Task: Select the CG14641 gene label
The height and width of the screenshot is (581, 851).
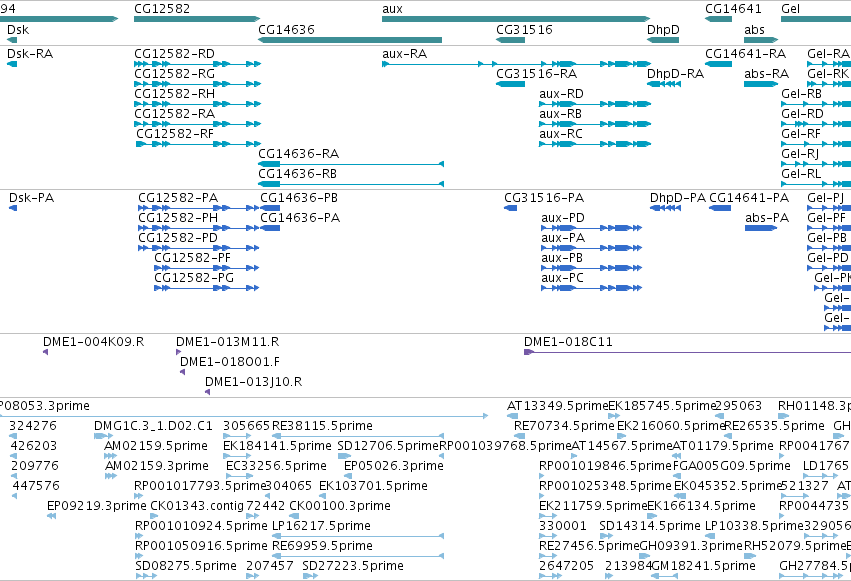Action: pos(733,9)
